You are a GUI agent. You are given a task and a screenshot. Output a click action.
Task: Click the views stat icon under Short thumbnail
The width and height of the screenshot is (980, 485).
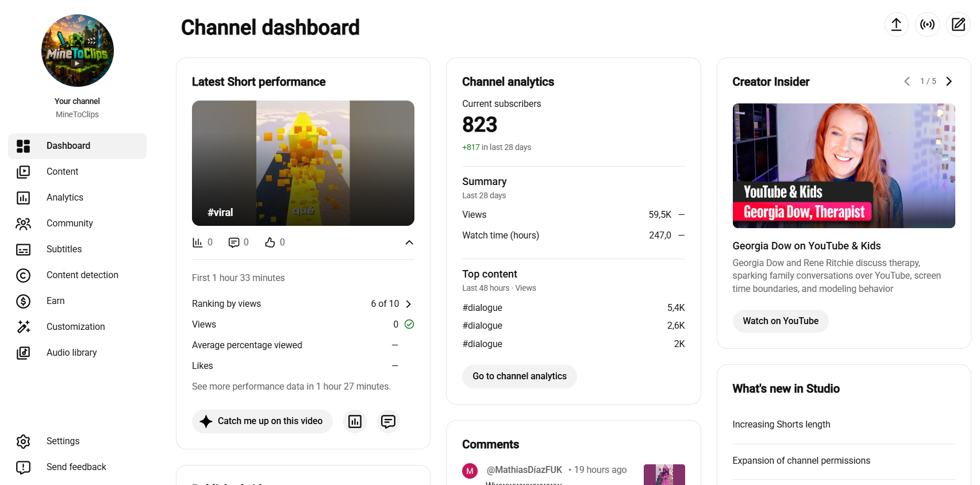pyautogui.click(x=198, y=242)
